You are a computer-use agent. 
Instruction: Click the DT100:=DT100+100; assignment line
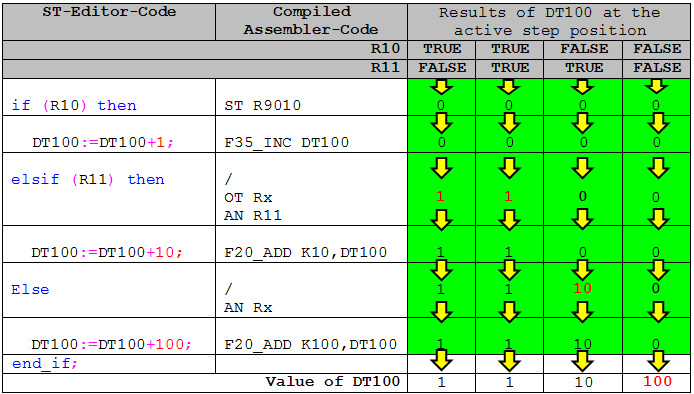click(112, 344)
